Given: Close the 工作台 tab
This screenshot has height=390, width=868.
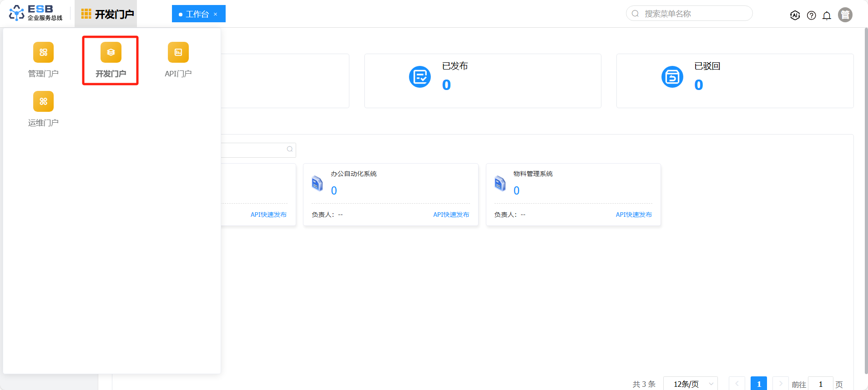Looking at the screenshot, I should point(216,14).
